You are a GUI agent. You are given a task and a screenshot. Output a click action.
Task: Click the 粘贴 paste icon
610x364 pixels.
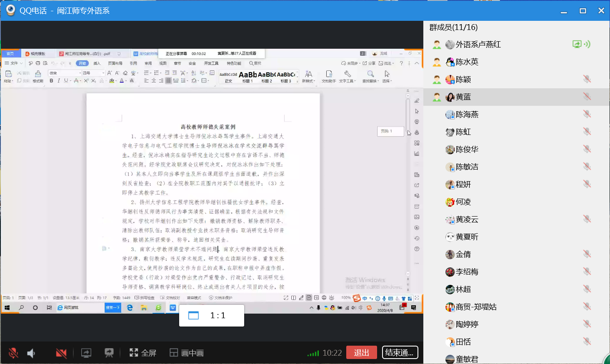[x=8, y=74]
